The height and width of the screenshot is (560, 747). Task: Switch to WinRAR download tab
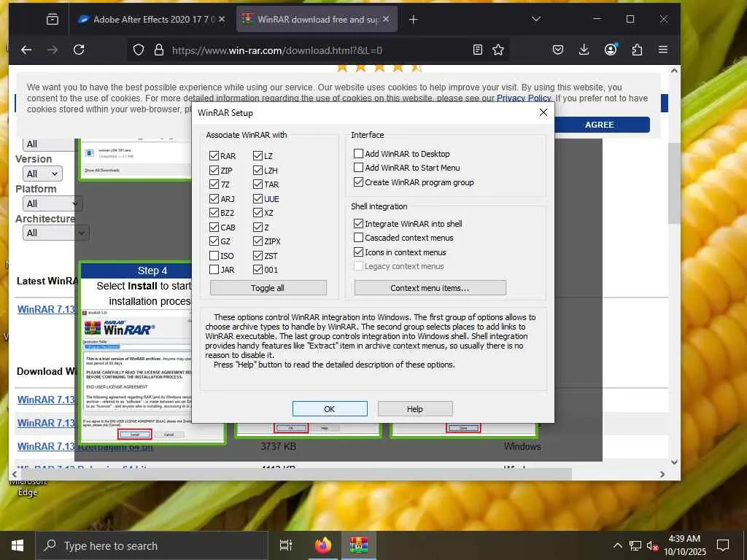point(317,20)
